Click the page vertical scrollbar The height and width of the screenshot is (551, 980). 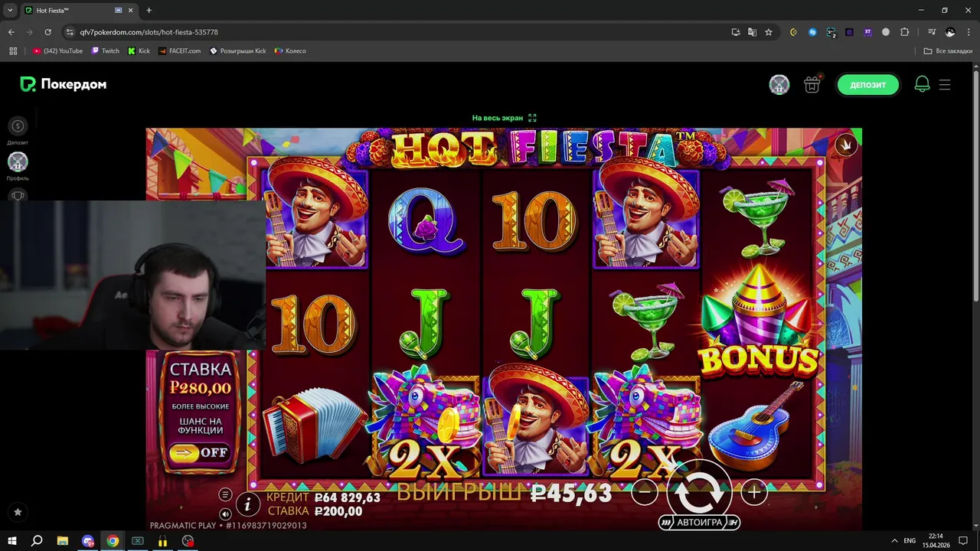pyautogui.click(x=975, y=187)
